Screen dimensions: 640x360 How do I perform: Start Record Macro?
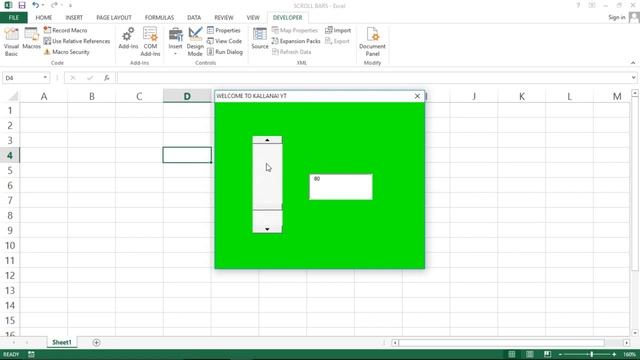[x=65, y=30]
